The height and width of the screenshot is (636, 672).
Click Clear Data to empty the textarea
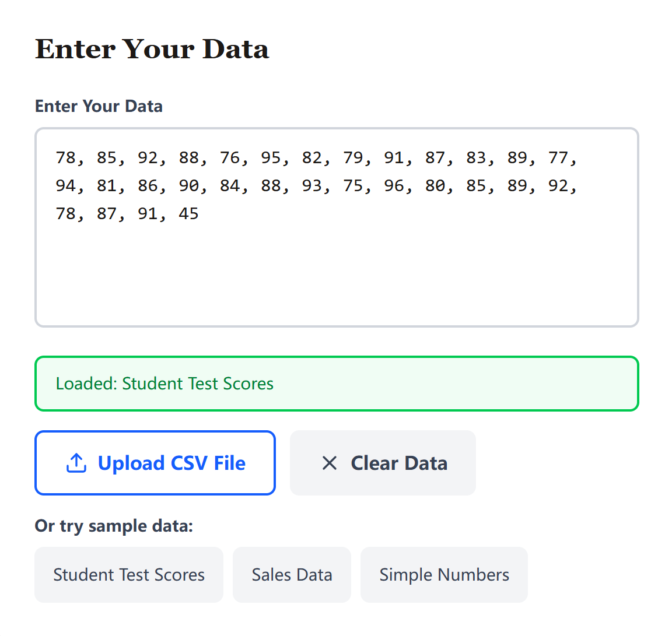click(383, 463)
